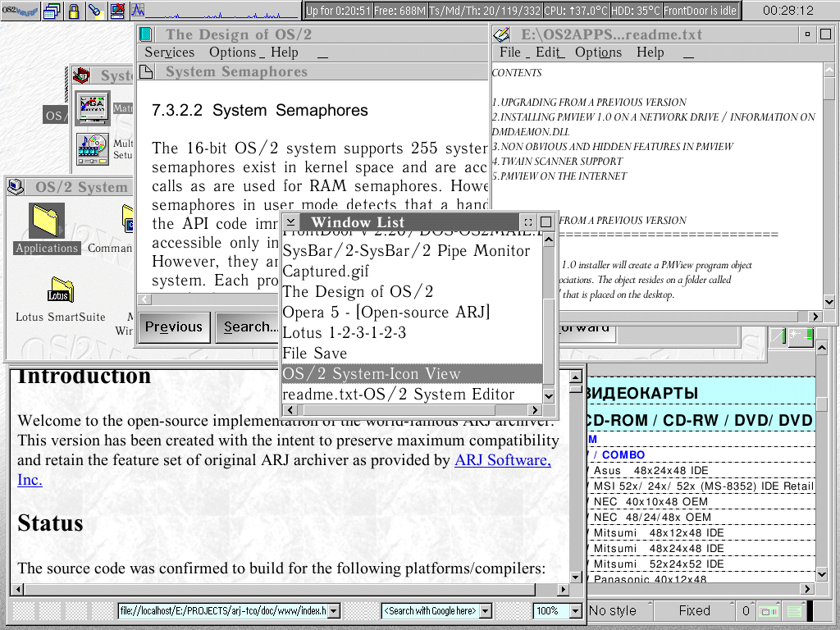Viewport: 840px width, 630px height.
Task: Open the No style selector
Action: point(620,610)
